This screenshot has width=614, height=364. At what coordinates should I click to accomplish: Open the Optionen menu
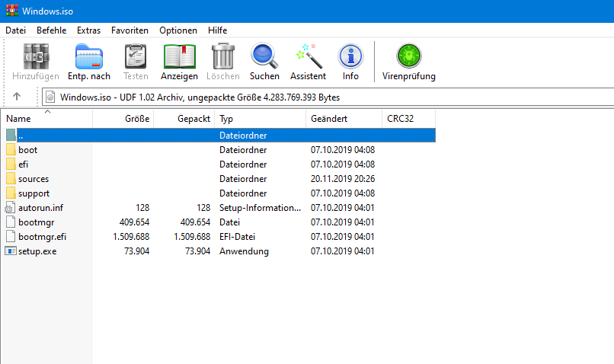(x=178, y=30)
